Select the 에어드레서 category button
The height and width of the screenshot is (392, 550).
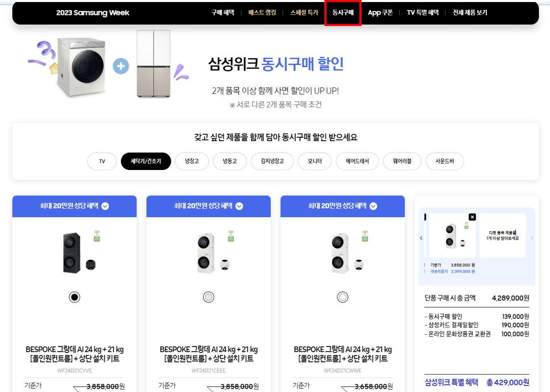[x=357, y=161]
